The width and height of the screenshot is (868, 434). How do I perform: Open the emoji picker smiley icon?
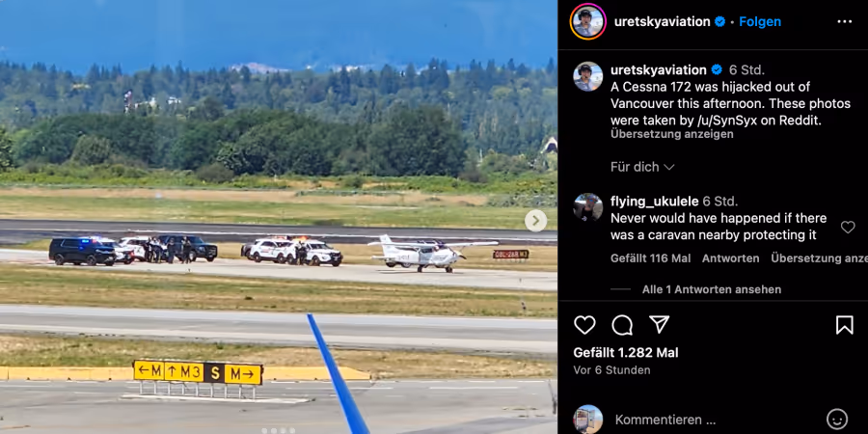[837, 420]
